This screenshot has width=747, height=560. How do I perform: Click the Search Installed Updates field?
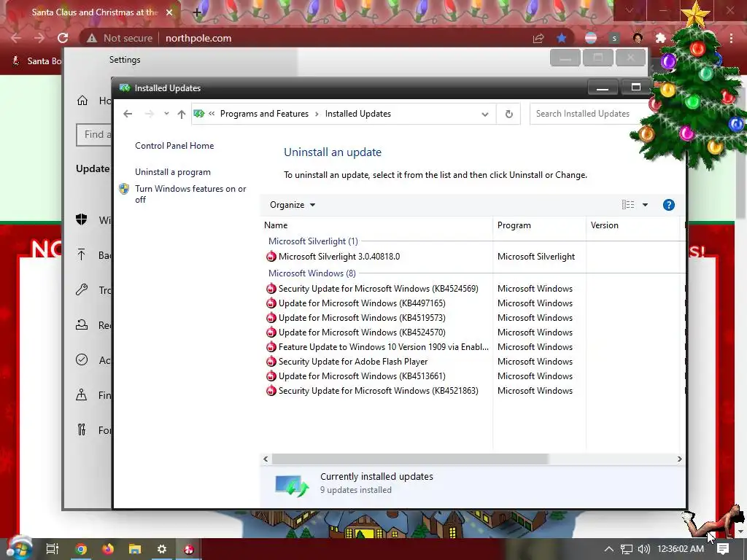(x=589, y=114)
